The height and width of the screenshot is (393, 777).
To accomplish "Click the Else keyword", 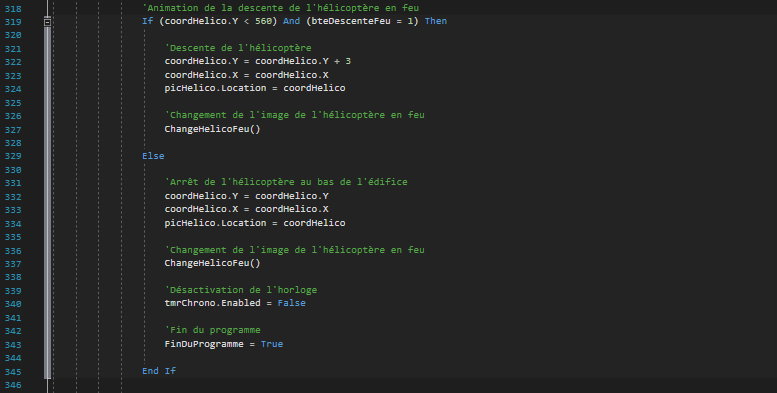I will (x=153, y=156).
